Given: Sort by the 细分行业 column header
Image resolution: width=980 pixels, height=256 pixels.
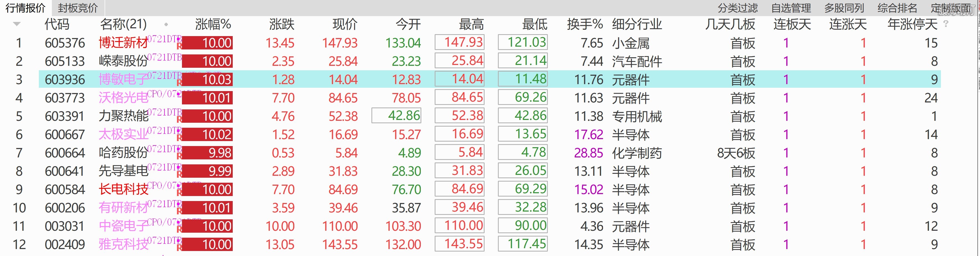Looking at the screenshot, I should coord(637,24).
